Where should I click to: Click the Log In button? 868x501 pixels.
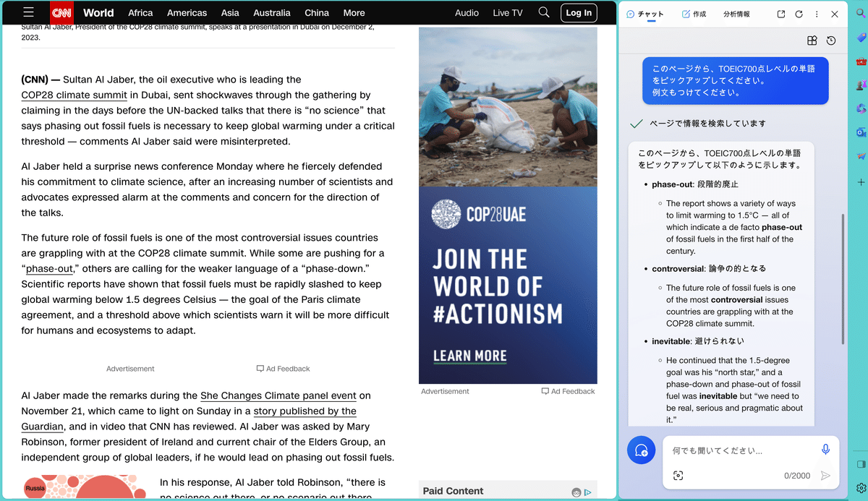pyautogui.click(x=579, y=12)
